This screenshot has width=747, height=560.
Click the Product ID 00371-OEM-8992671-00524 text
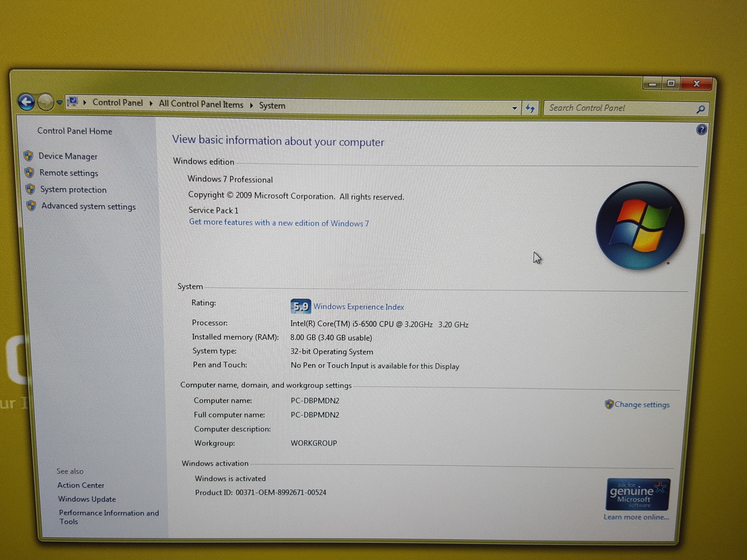click(261, 493)
